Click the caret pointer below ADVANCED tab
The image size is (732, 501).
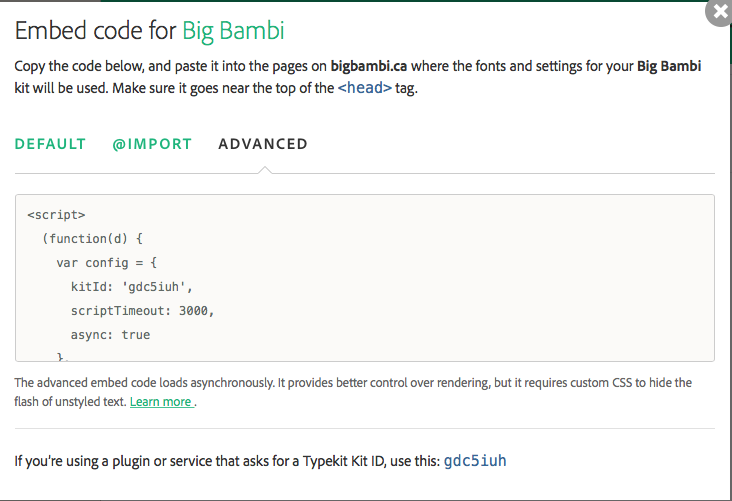(263, 168)
